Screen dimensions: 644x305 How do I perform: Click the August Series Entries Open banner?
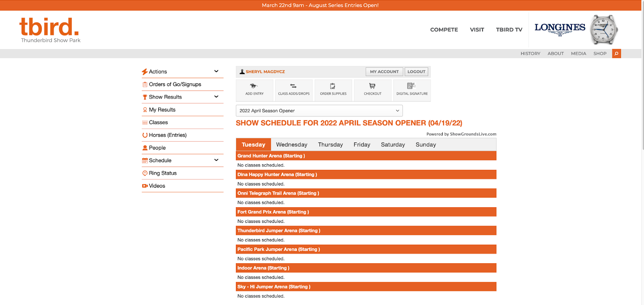click(x=320, y=5)
